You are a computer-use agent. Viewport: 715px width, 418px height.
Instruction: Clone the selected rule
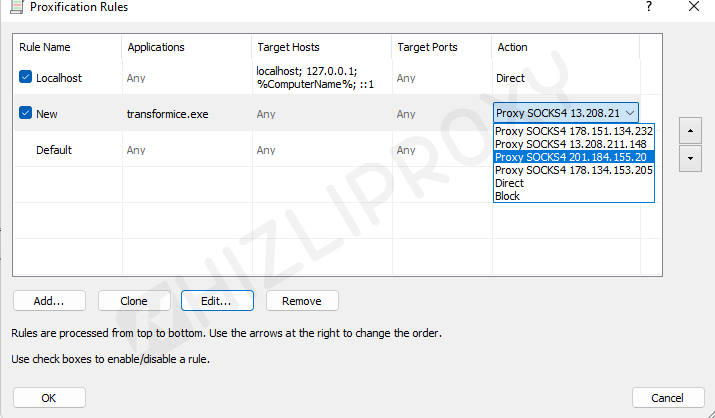[x=133, y=300]
